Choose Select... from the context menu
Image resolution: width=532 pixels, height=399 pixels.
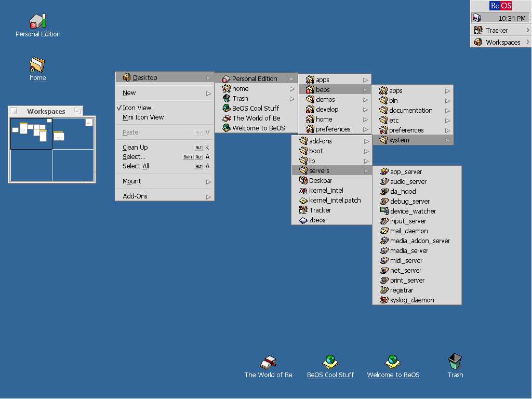click(x=165, y=157)
